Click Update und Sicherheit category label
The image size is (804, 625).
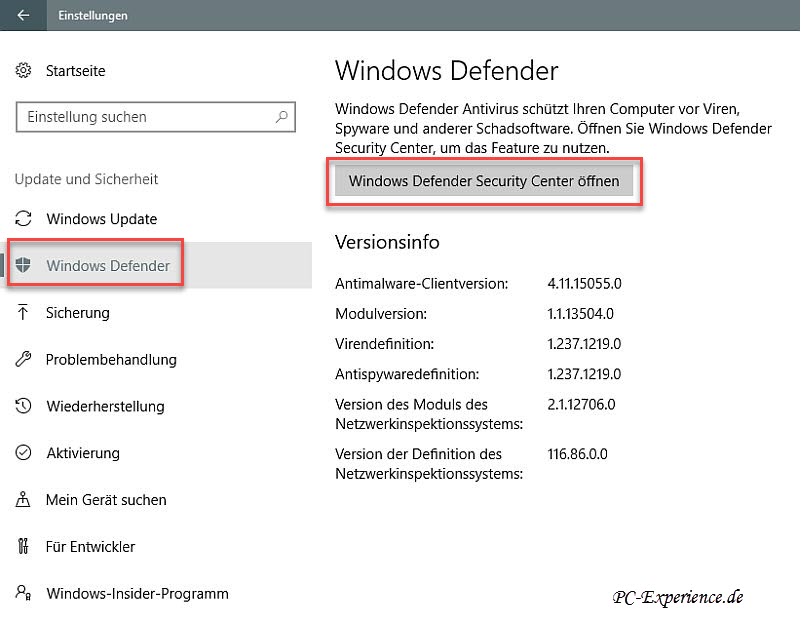click(86, 179)
